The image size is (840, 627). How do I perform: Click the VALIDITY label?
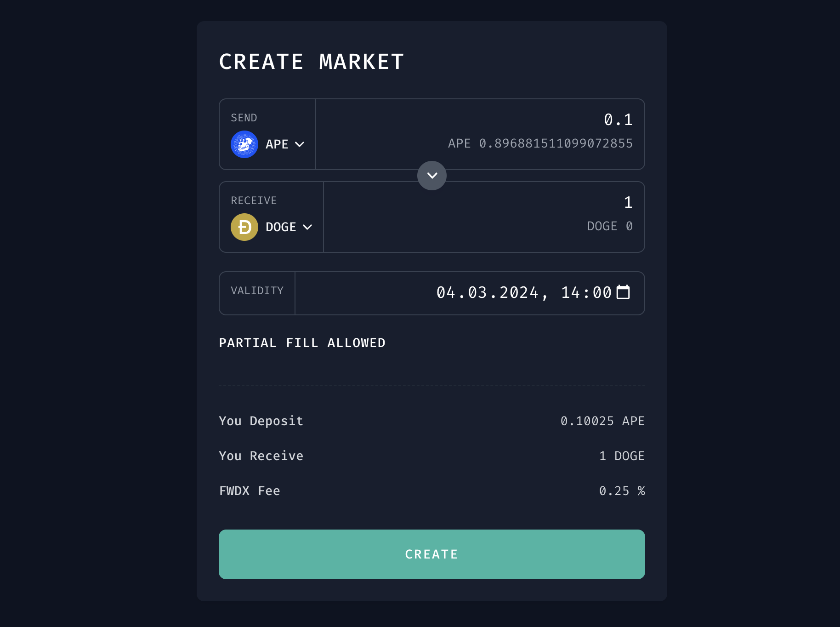(x=257, y=291)
